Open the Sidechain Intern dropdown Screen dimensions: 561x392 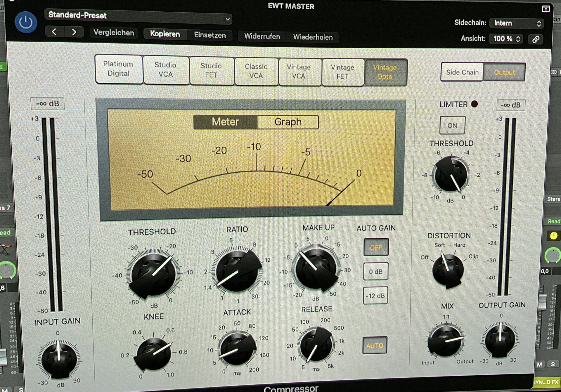click(517, 23)
